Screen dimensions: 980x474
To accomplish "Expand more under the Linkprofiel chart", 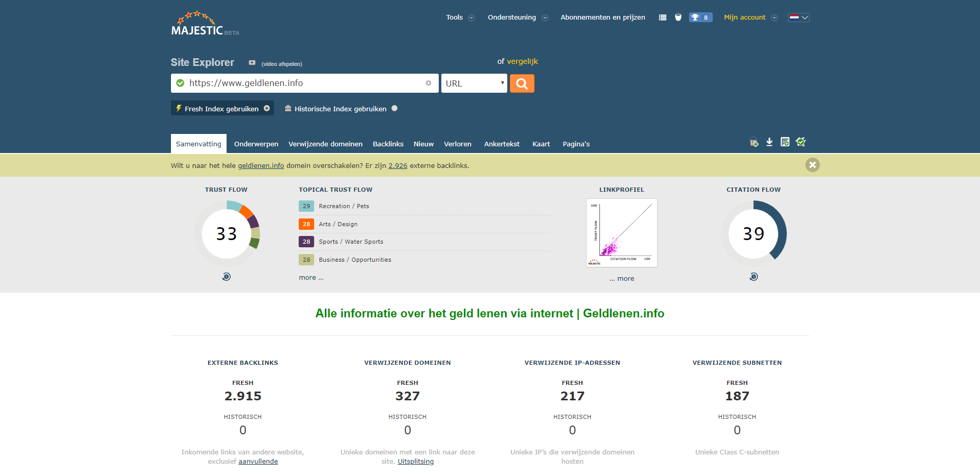I will 622,279.
